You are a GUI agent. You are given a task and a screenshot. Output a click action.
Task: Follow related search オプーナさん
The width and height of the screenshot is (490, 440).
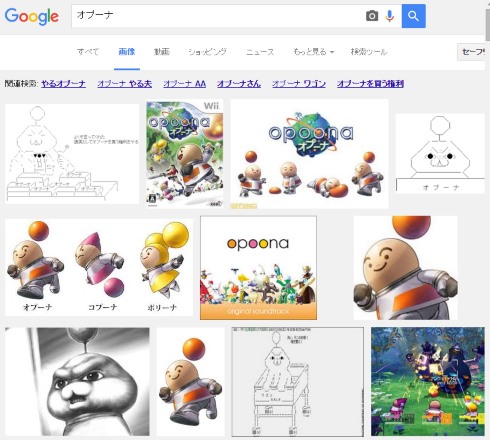[x=239, y=84]
